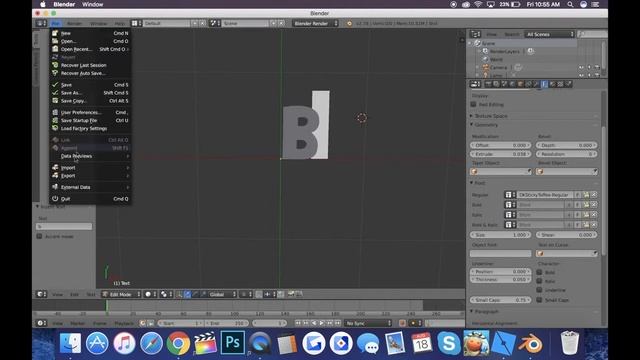Select the font data properties tab icon

(544, 84)
